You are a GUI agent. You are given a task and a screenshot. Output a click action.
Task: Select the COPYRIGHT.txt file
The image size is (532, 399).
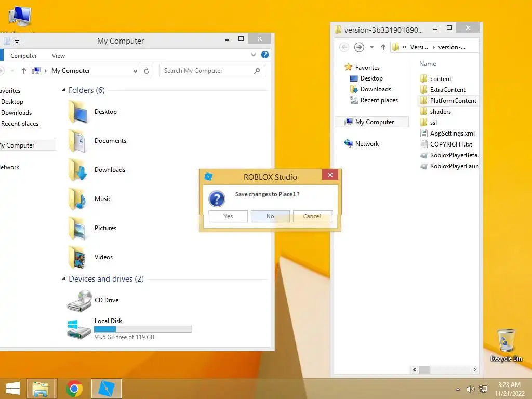click(x=446, y=144)
